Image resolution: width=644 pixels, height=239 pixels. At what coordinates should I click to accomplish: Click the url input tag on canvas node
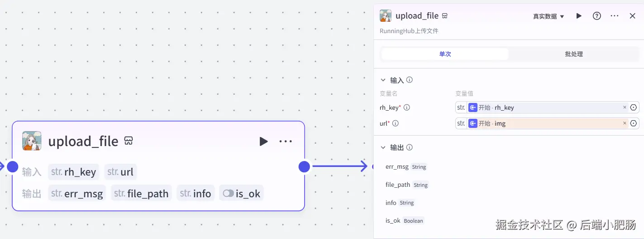[120, 172]
